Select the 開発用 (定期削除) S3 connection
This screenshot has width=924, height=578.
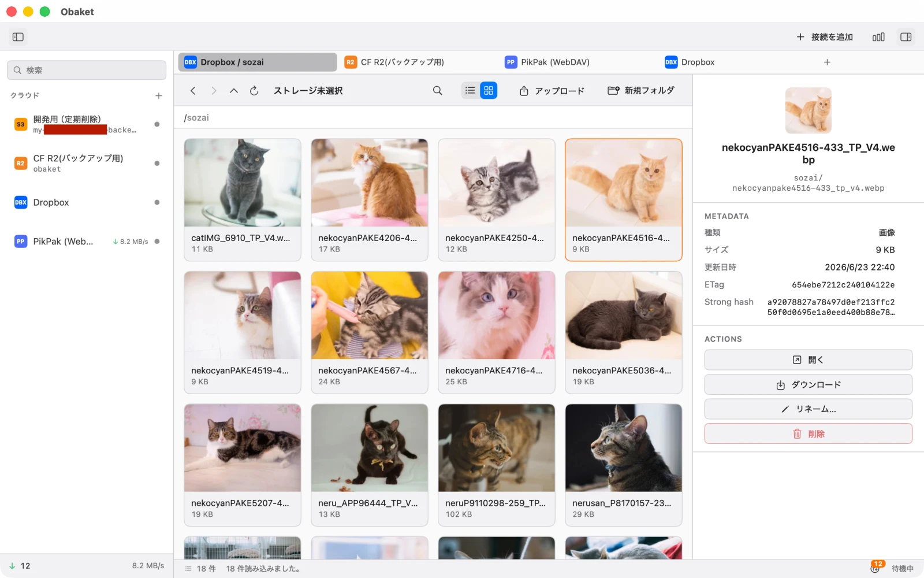(87, 124)
